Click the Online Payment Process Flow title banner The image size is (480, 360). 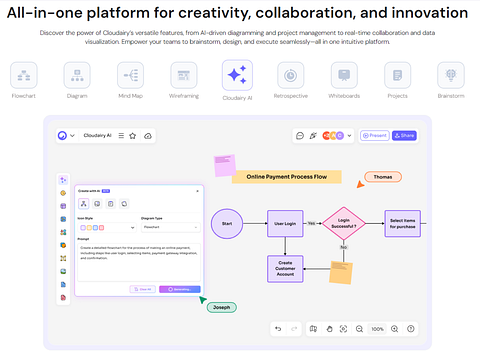point(287,177)
